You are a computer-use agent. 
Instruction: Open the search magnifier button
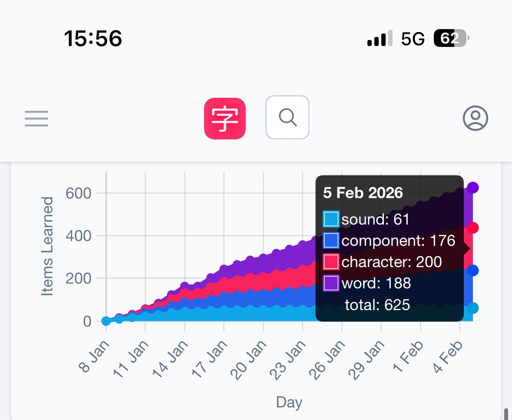[x=287, y=117]
